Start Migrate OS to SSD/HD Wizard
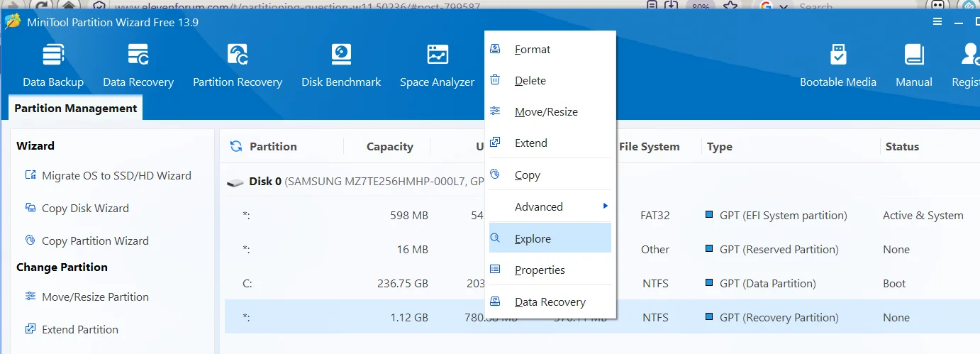This screenshot has width=980, height=354. (108, 175)
